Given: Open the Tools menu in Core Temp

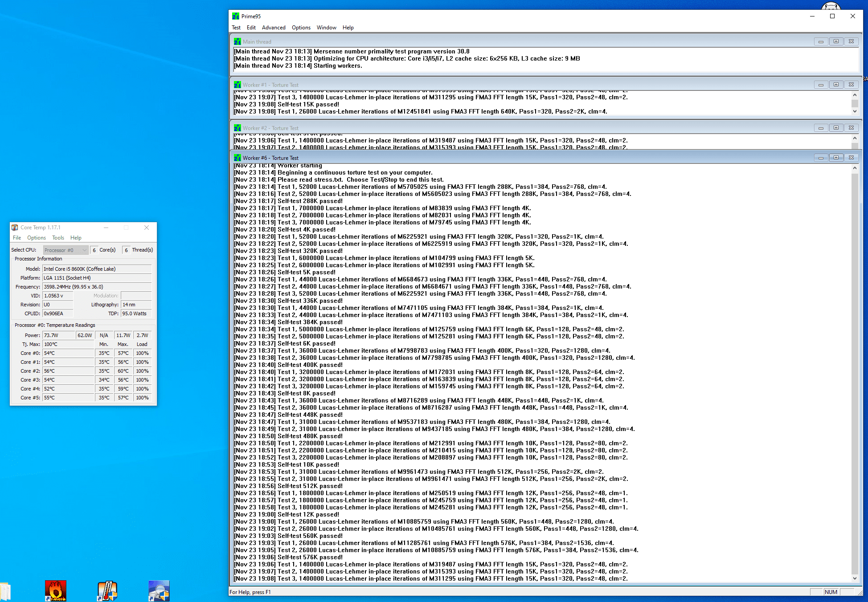Looking at the screenshot, I should (58, 238).
